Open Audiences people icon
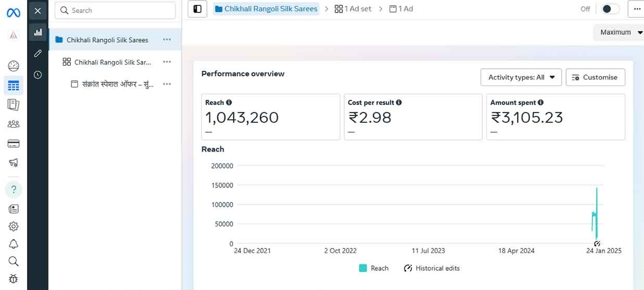This screenshot has height=290, width=644. (x=14, y=124)
